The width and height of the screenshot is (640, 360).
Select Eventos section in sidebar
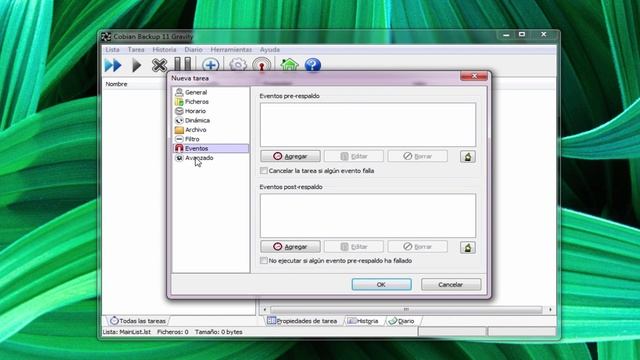coord(211,149)
